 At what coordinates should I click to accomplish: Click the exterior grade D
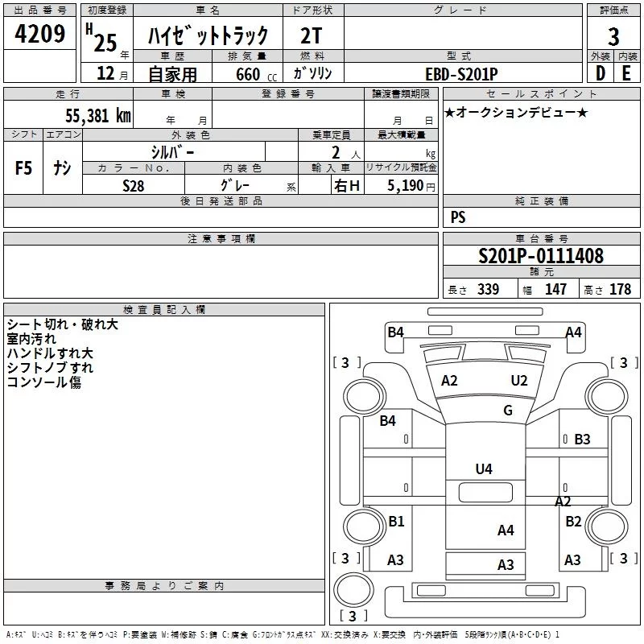coord(601,73)
